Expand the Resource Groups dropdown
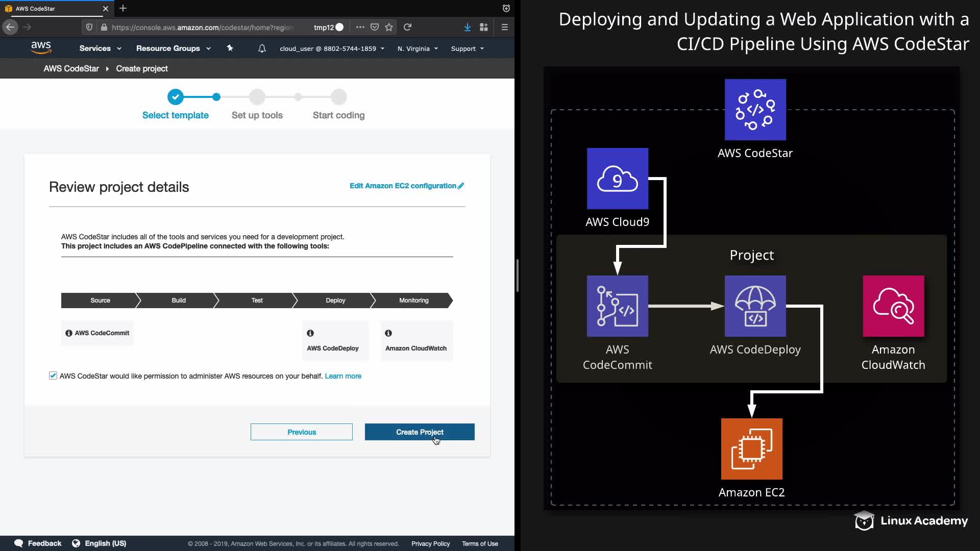Viewport: 980px width, 551px height. coord(173,48)
